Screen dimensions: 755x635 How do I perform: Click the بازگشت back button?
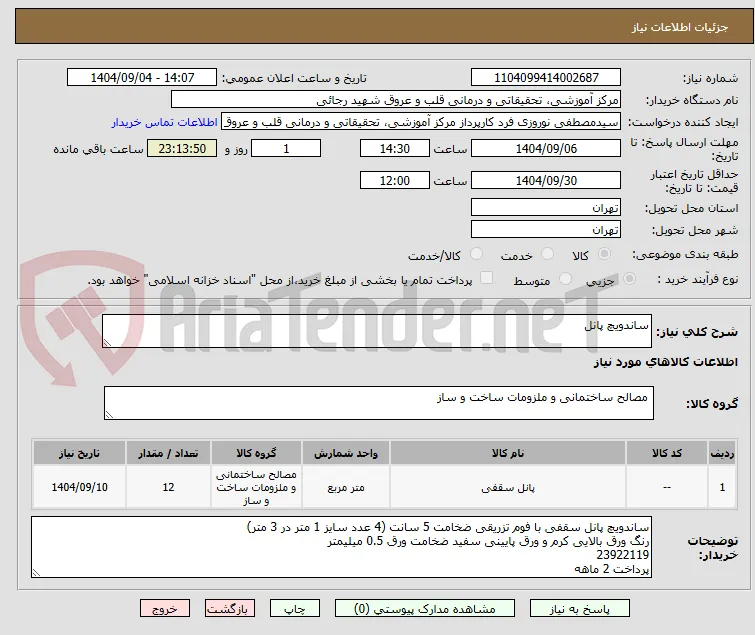229,609
